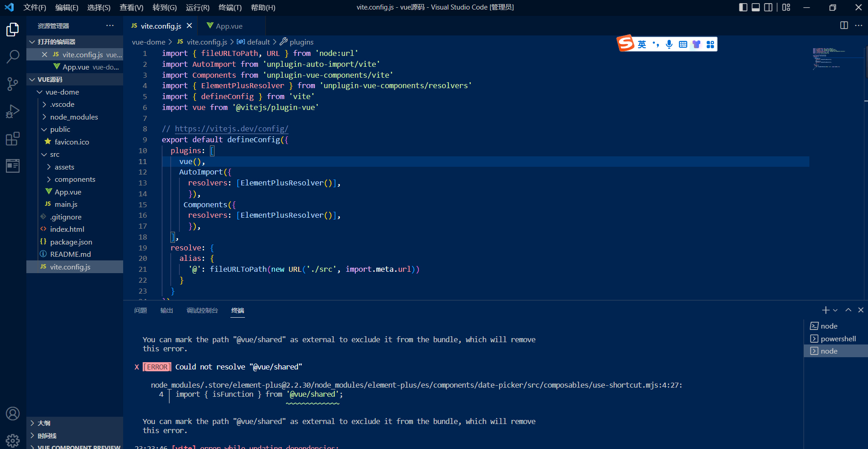Click the Sogou input method logo

[626, 43]
